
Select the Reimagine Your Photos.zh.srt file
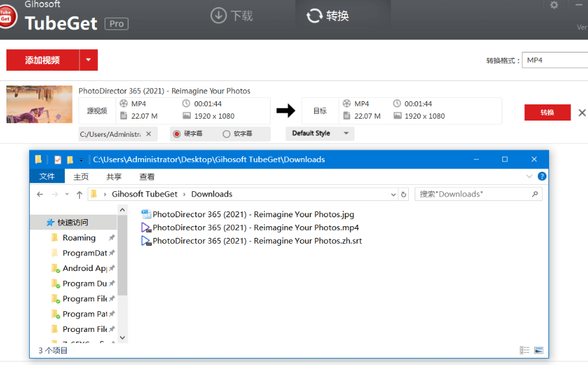(257, 241)
